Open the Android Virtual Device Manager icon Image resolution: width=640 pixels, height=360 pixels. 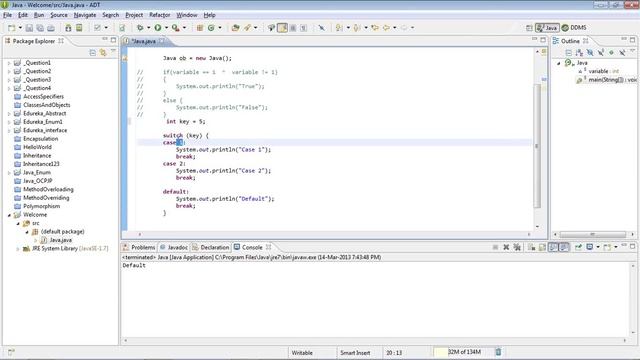[79, 28]
